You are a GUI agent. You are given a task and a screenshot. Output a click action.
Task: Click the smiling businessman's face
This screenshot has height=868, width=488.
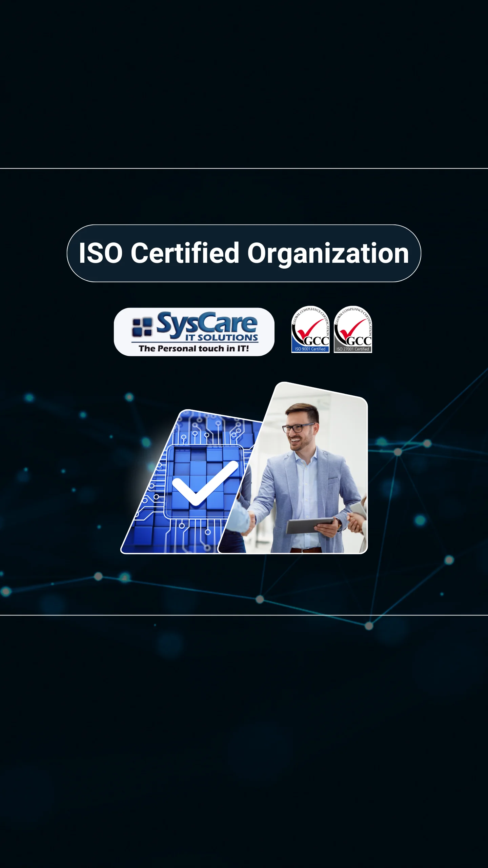(x=299, y=429)
